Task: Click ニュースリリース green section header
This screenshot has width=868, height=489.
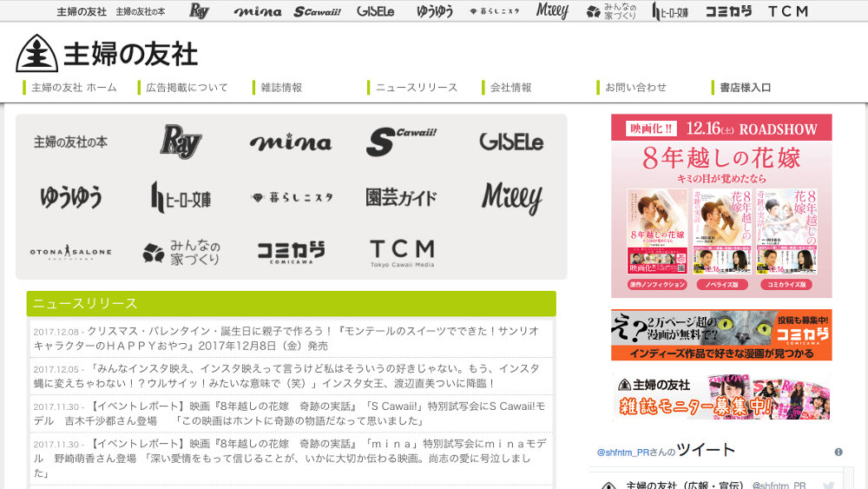Action: (291, 303)
